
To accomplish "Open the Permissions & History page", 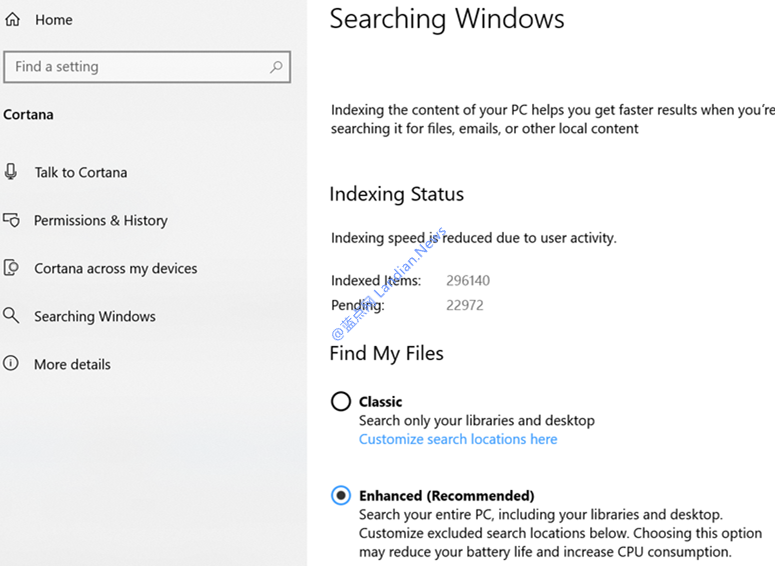I will [x=101, y=220].
